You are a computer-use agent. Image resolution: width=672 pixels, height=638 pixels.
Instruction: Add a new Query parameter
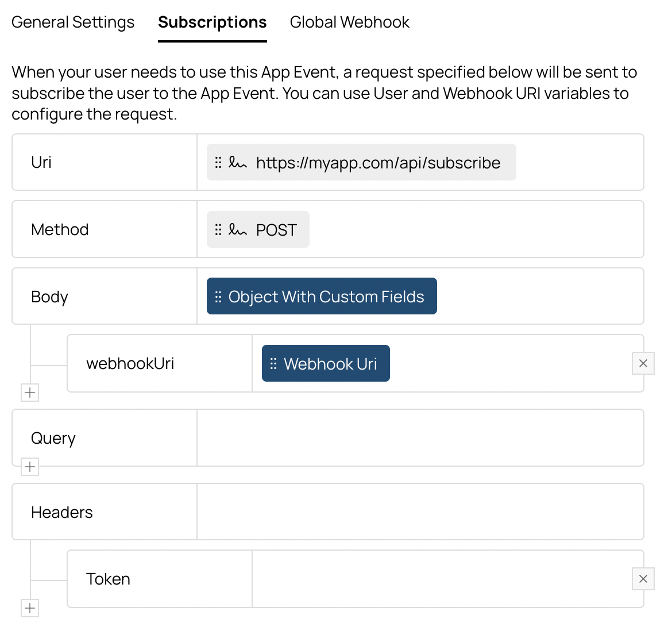(x=30, y=467)
